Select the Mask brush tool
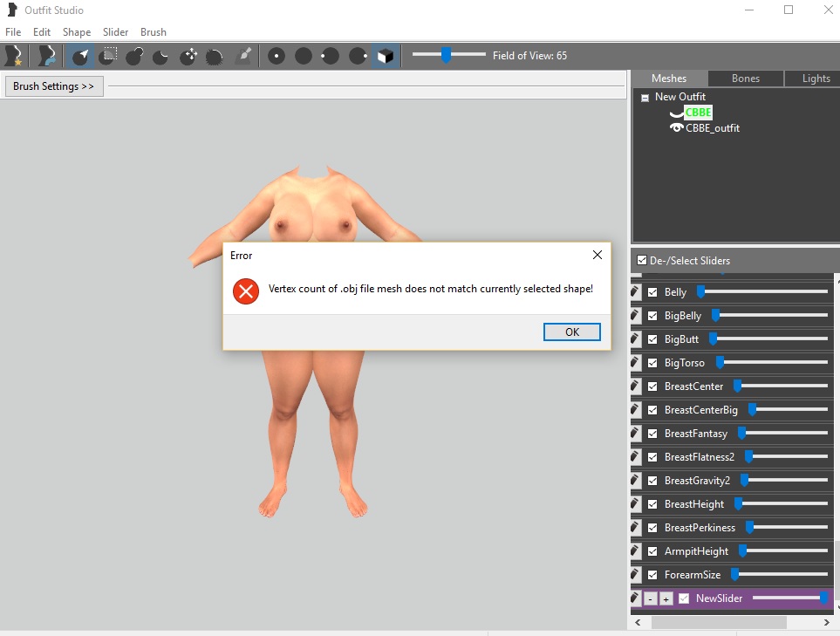 click(107, 56)
